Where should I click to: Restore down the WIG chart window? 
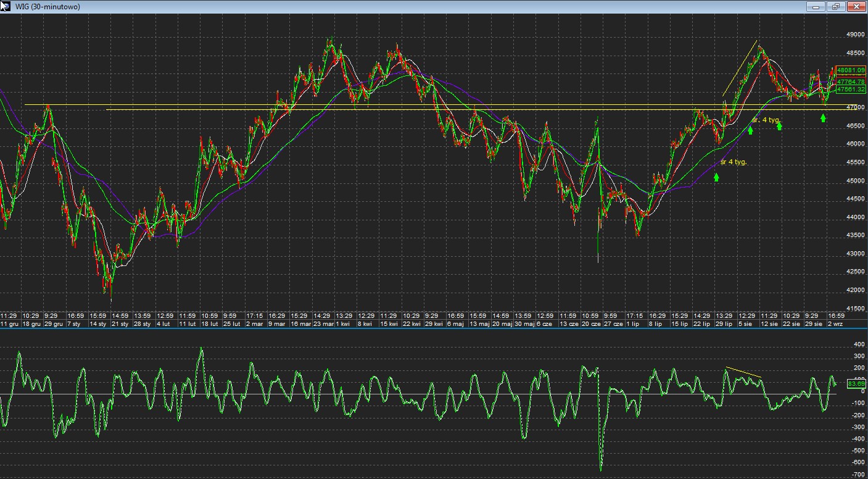pyautogui.click(x=835, y=7)
